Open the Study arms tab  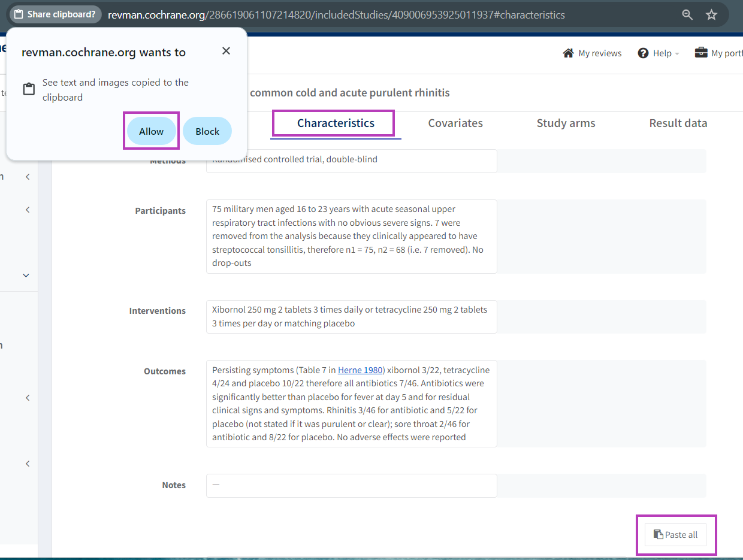coord(566,123)
